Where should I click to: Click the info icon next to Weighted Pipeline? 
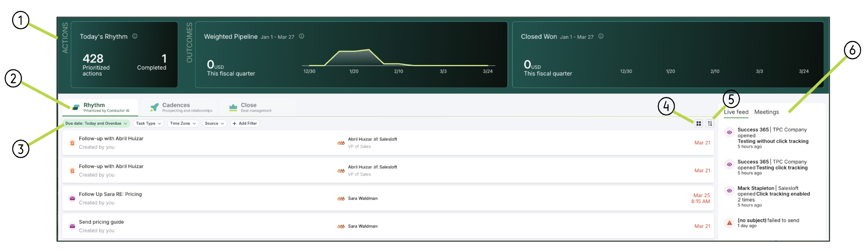click(x=302, y=37)
